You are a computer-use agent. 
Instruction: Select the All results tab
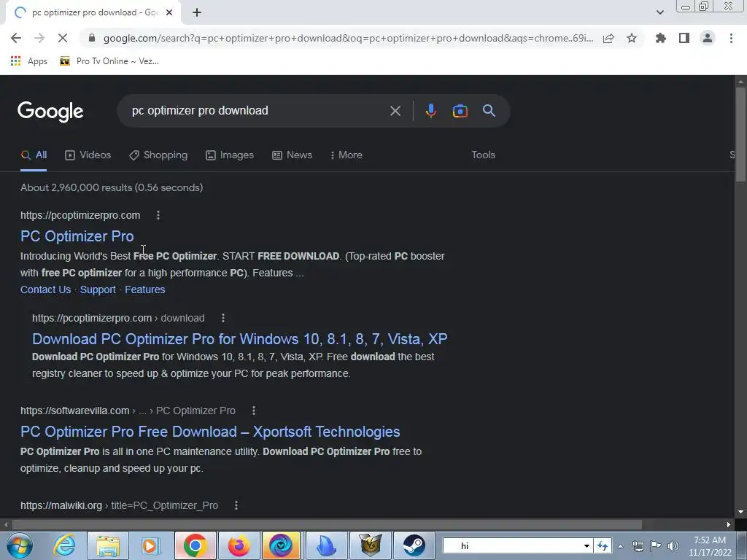tap(34, 155)
